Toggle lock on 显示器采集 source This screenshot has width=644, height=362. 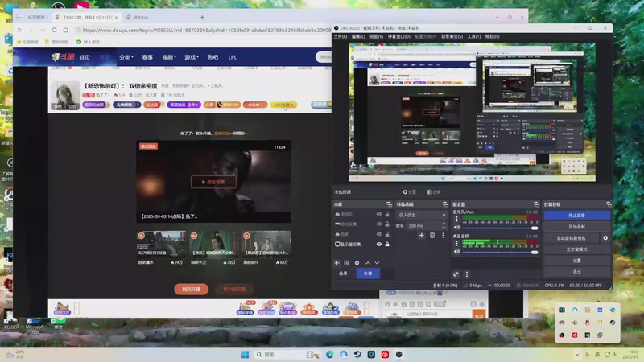click(387, 245)
